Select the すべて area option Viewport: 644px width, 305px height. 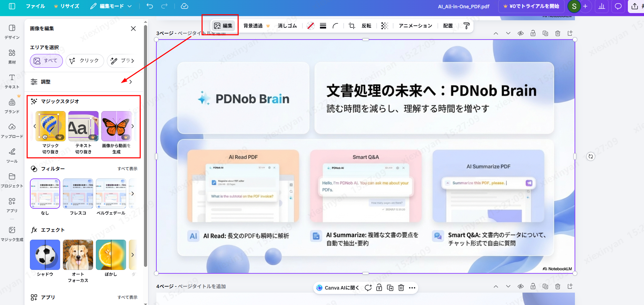[x=46, y=61]
